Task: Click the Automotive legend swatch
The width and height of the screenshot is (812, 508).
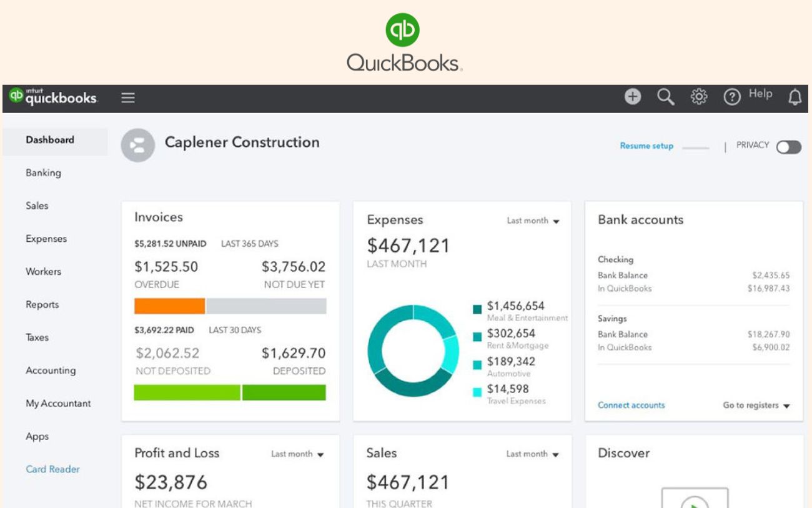Action: (x=477, y=364)
